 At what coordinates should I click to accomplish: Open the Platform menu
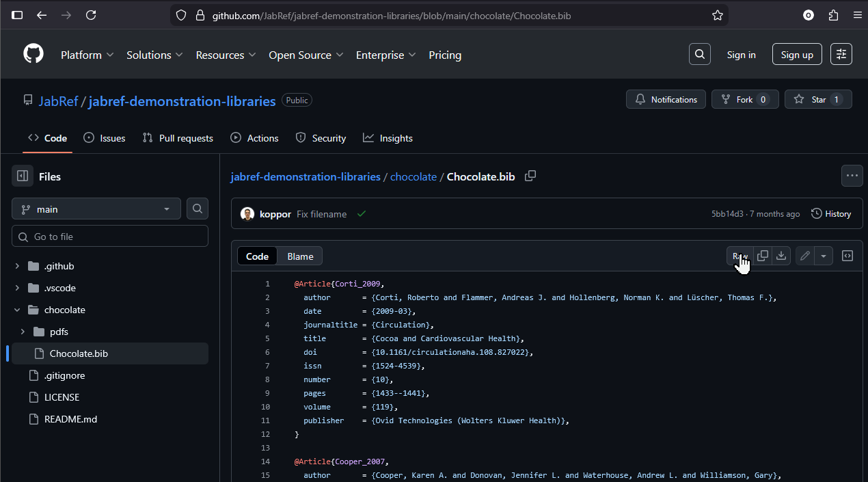coord(87,55)
